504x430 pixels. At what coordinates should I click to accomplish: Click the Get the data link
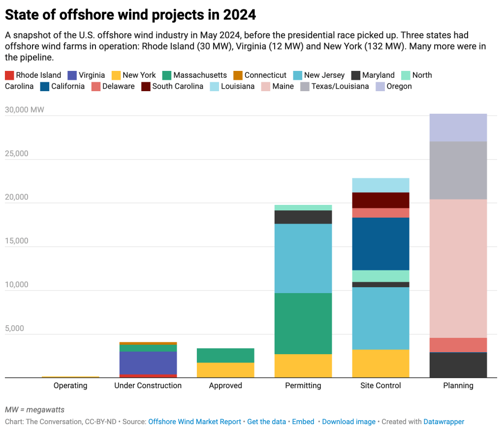point(266,422)
